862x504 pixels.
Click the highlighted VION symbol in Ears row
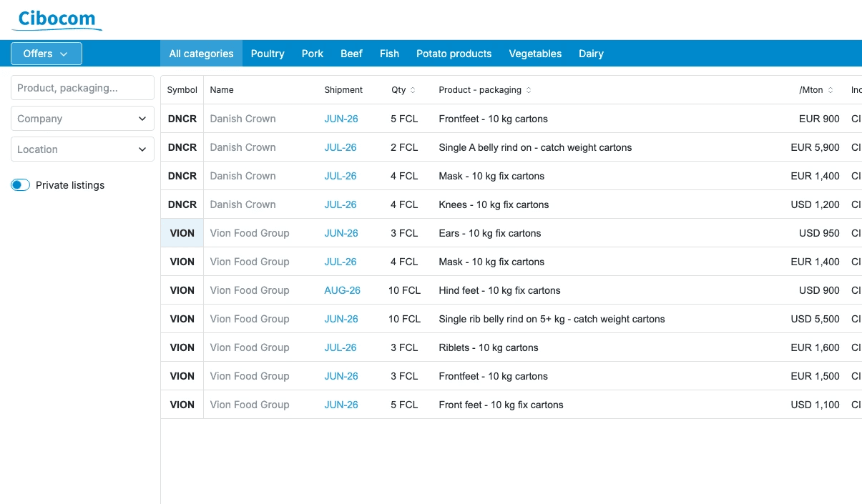pos(182,233)
